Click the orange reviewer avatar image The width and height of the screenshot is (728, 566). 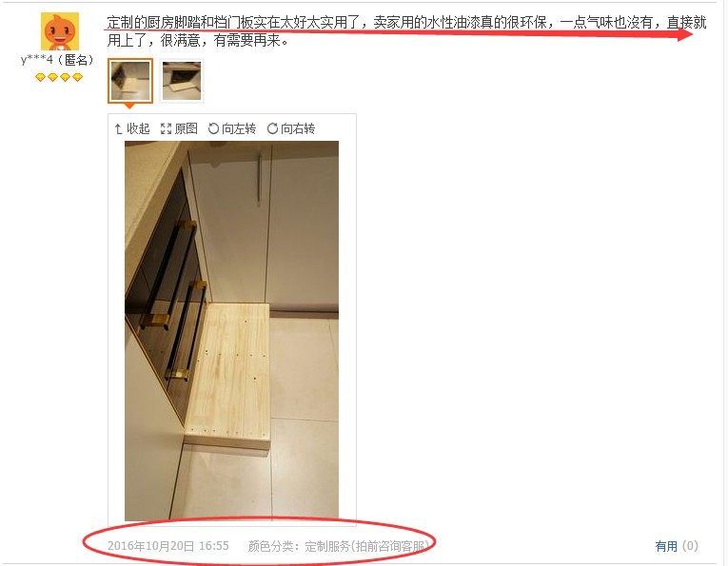pos(60,31)
